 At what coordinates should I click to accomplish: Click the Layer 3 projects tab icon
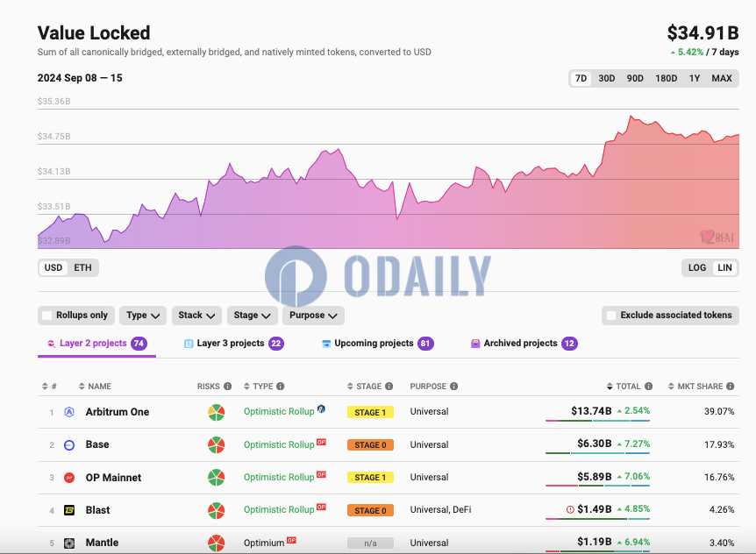pos(189,344)
